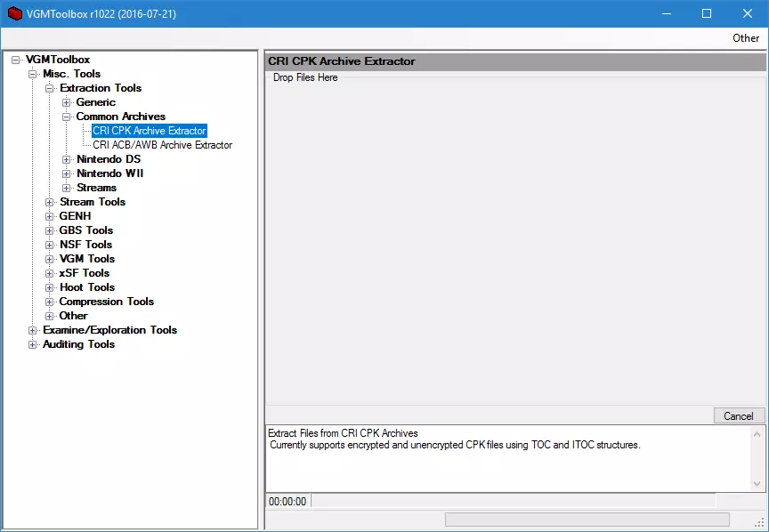
Task: Expand the xSF Tools node
Action: pos(50,273)
